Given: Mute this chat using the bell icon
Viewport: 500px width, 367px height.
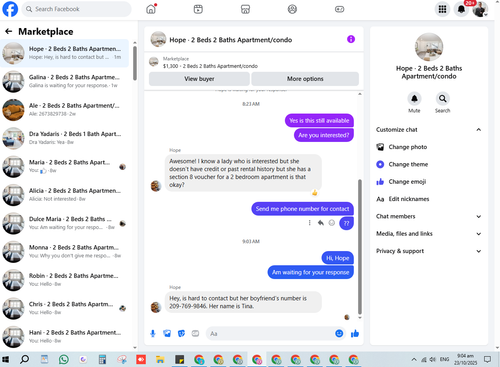Looking at the screenshot, I should point(414,99).
